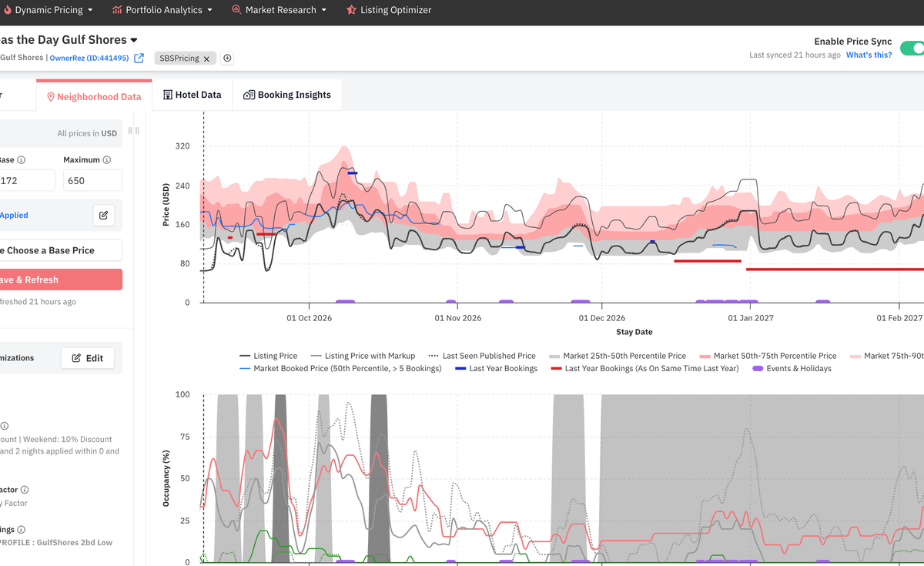The image size is (924, 566).
Task: Toggle Market 25th-50th Percentile Price legend entry
Action: click(x=618, y=356)
